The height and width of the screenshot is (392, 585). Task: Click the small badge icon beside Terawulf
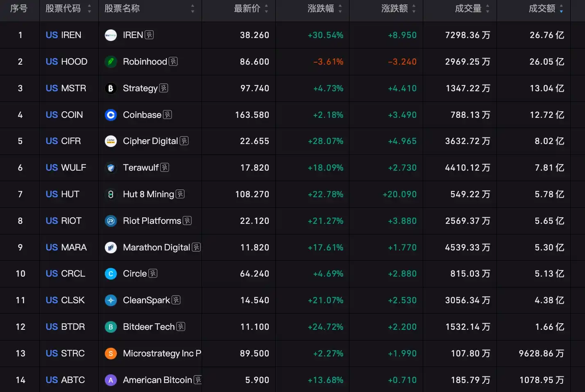click(x=165, y=167)
